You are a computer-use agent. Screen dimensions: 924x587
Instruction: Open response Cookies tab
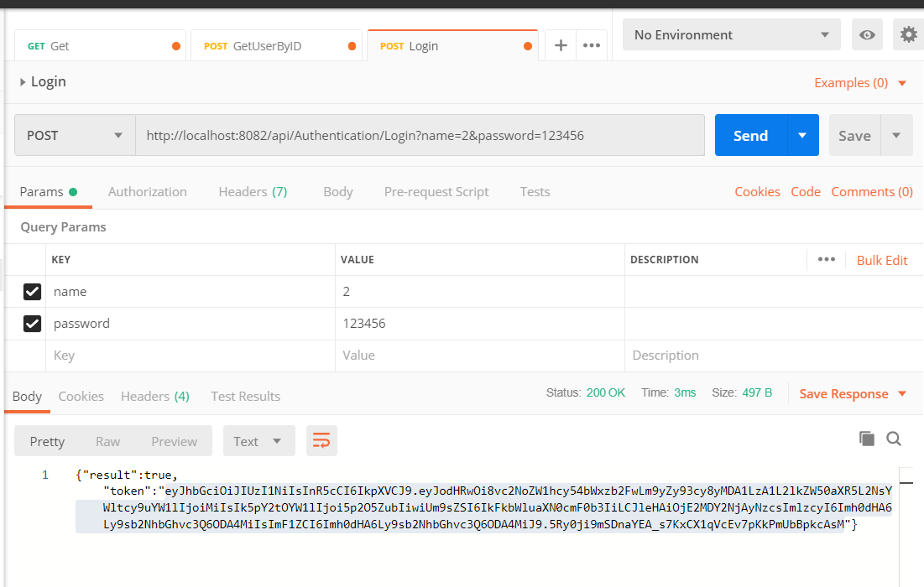coord(81,397)
